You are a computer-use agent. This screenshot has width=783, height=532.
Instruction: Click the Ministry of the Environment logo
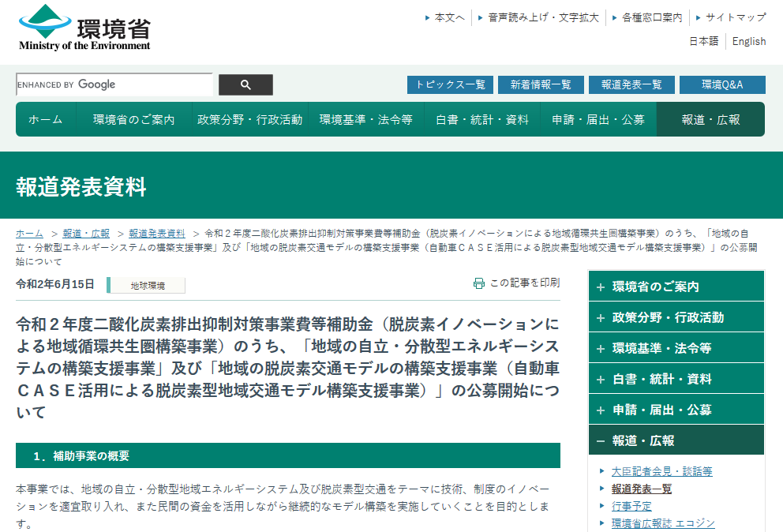(x=84, y=28)
